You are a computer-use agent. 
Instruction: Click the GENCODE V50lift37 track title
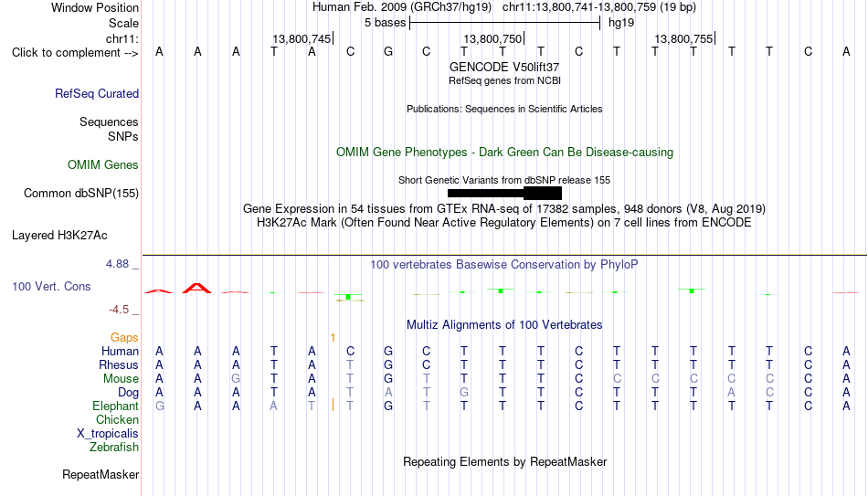504,67
